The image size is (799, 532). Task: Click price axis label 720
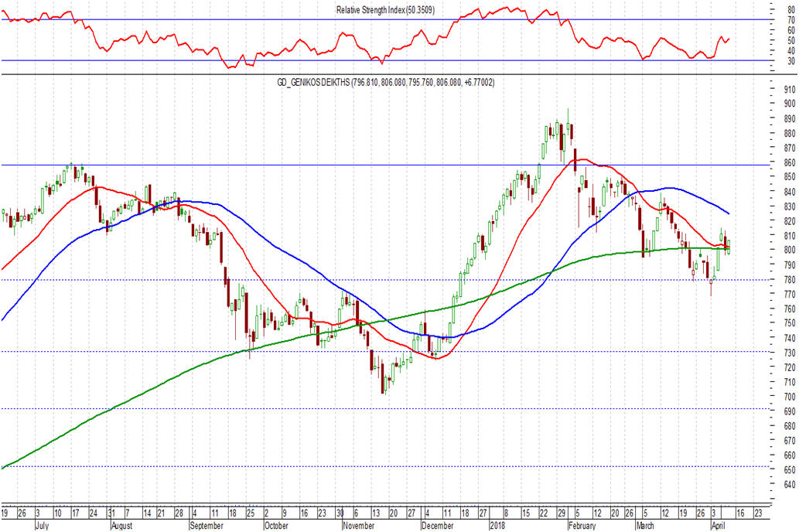point(789,367)
